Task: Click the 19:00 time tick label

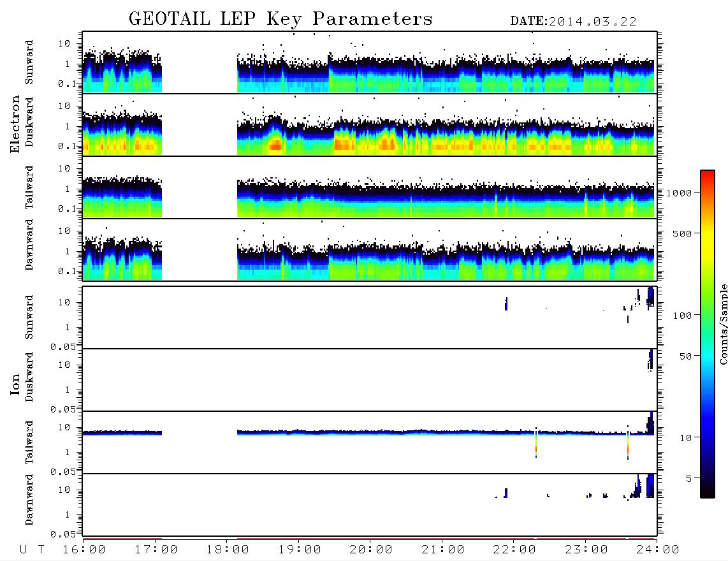Action: [x=300, y=550]
